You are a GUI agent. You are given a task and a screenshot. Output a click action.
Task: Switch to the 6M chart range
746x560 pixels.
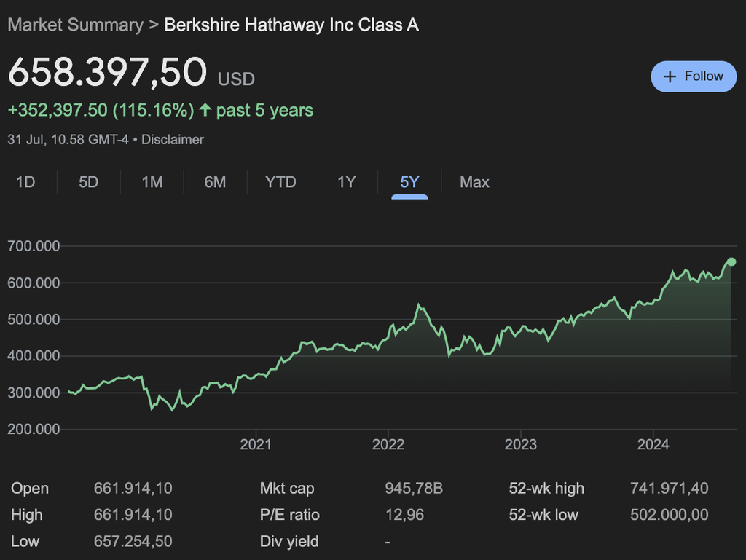[215, 182]
